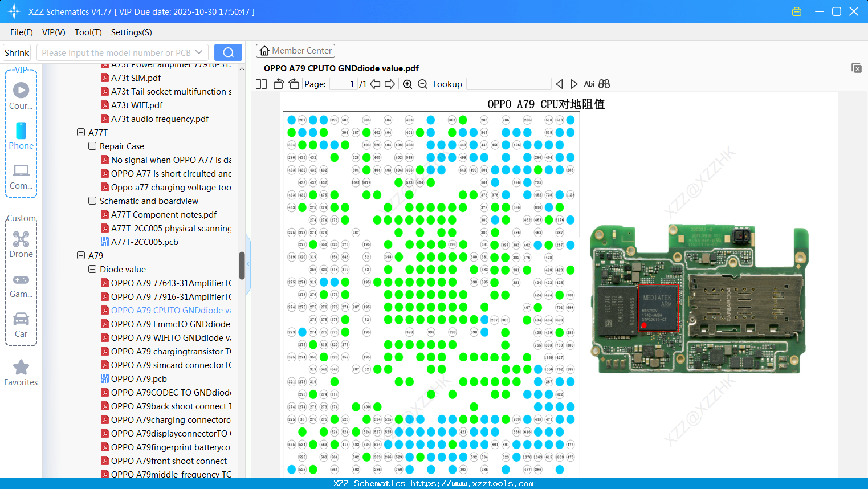The width and height of the screenshot is (868, 489).
Task: Go to the next PDF page arrow
Action: coord(390,84)
